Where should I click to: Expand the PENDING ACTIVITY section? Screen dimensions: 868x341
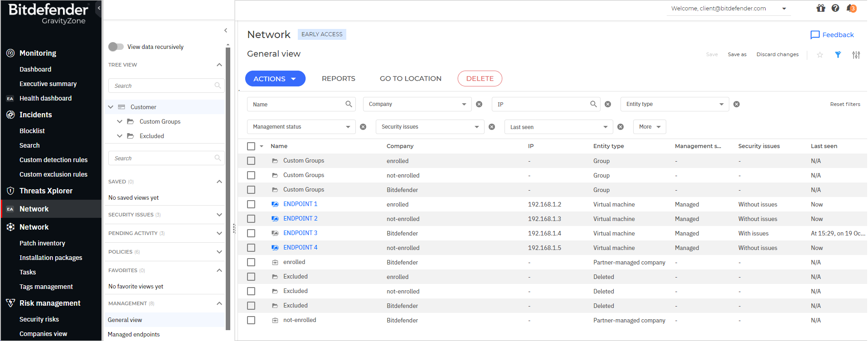pyautogui.click(x=219, y=233)
